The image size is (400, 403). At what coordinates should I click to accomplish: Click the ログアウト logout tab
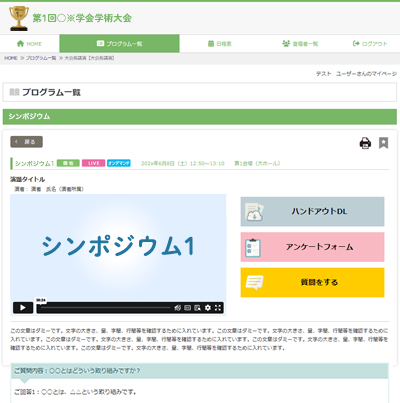pyautogui.click(x=370, y=44)
